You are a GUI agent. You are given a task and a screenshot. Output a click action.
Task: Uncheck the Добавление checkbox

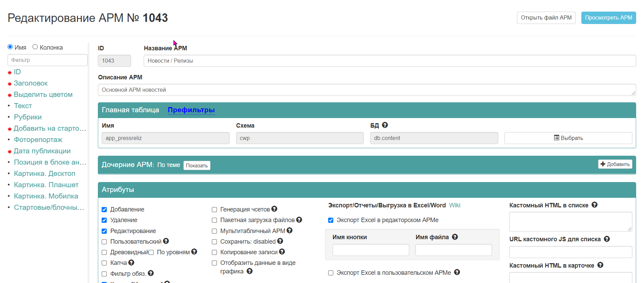click(x=104, y=209)
